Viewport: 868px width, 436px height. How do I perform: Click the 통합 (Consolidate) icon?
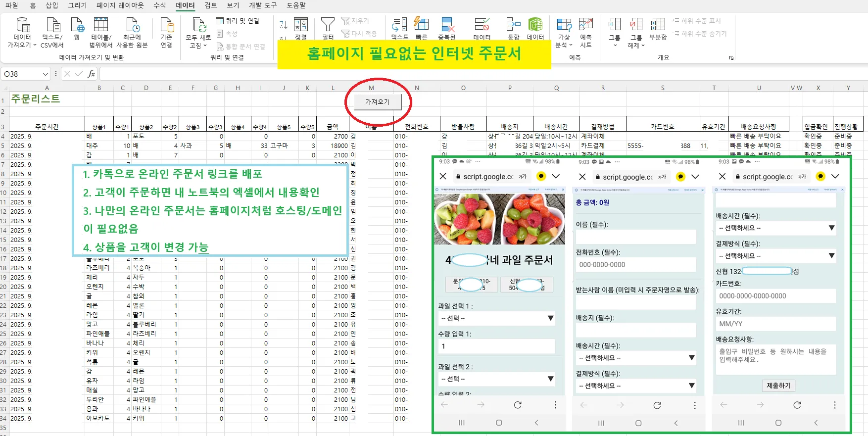(x=514, y=25)
